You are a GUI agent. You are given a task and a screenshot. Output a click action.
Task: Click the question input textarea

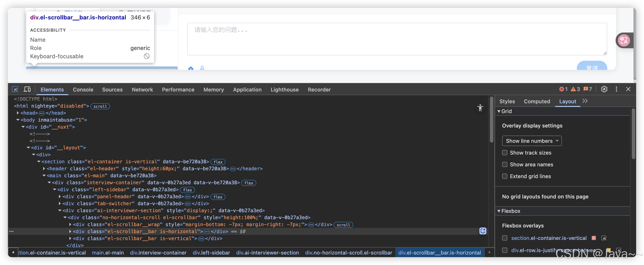[397, 39]
